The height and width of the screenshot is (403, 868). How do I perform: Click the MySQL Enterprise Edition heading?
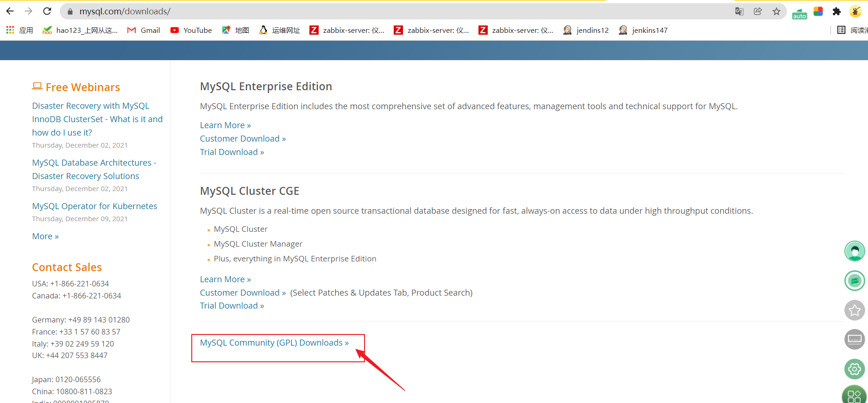pyautogui.click(x=266, y=86)
